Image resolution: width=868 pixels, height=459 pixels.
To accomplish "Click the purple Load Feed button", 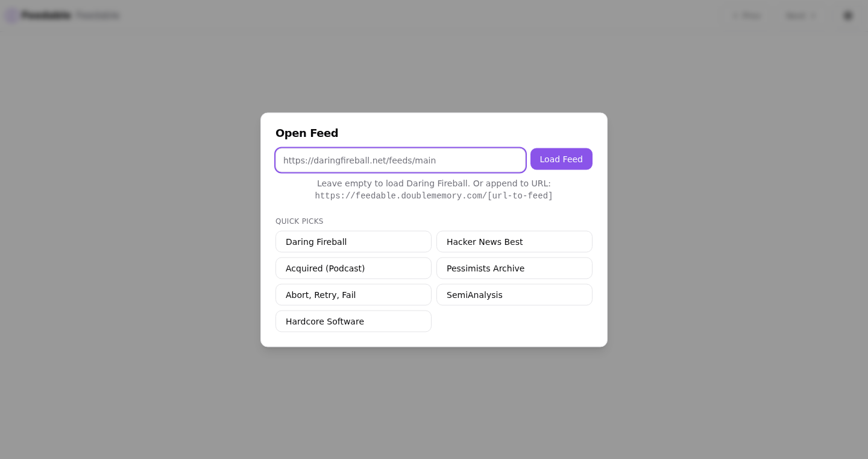I will point(561,159).
